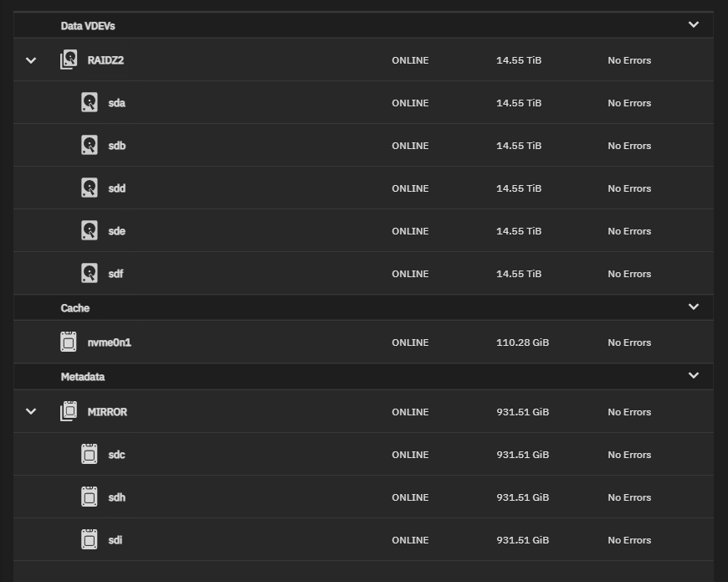This screenshot has height=582, width=728.
Task: Click the Metadata header text
Action: click(x=83, y=377)
